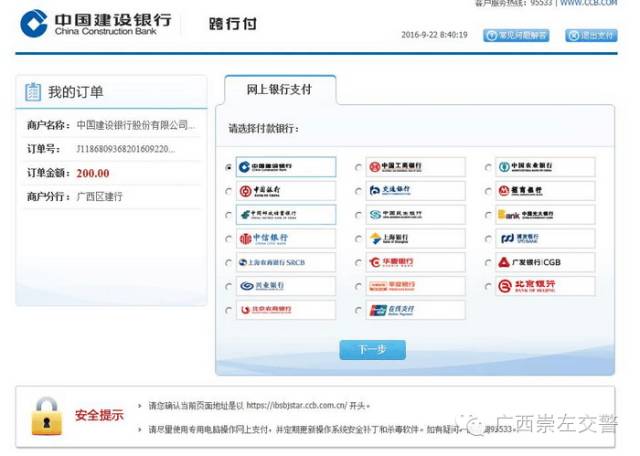Click the 平安银行 orange logo tile
The width and height of the screenshot is (640, 456).
click(x=416, y=286)
